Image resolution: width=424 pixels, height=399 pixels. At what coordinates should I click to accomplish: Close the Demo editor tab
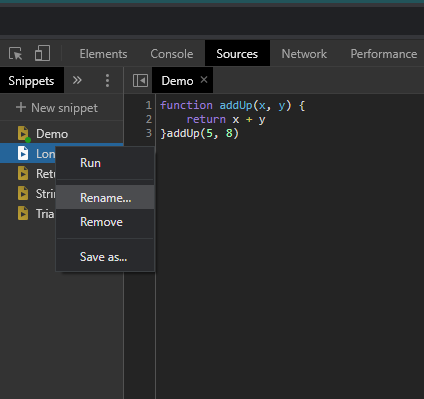204,80
